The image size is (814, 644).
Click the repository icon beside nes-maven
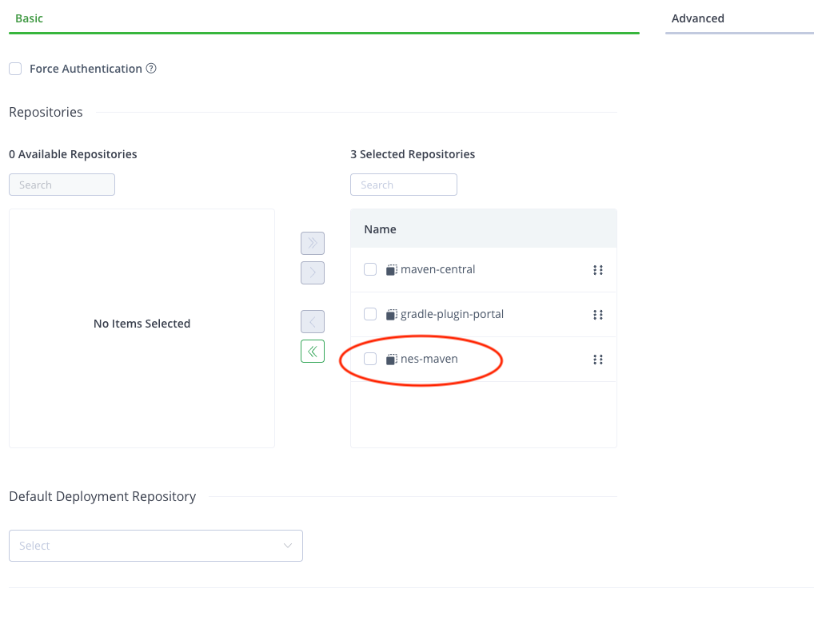[389, 359]
